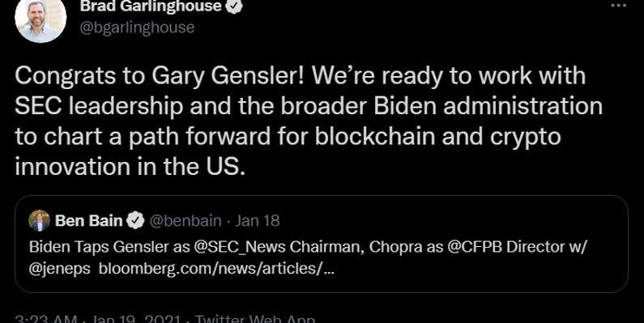
Task: Click the 3:23 AM time of tweet
Action: point(46,319)
